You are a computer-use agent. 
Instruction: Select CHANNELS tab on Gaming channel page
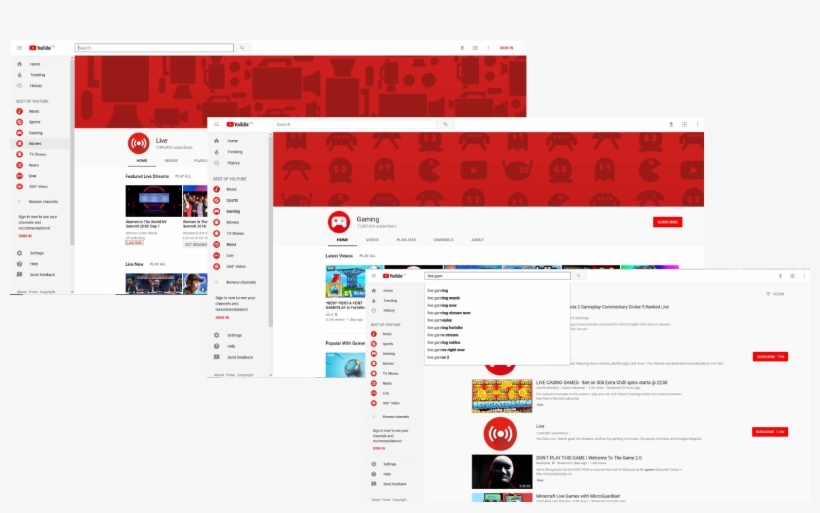pyautogui.click(x=443, y=240)
